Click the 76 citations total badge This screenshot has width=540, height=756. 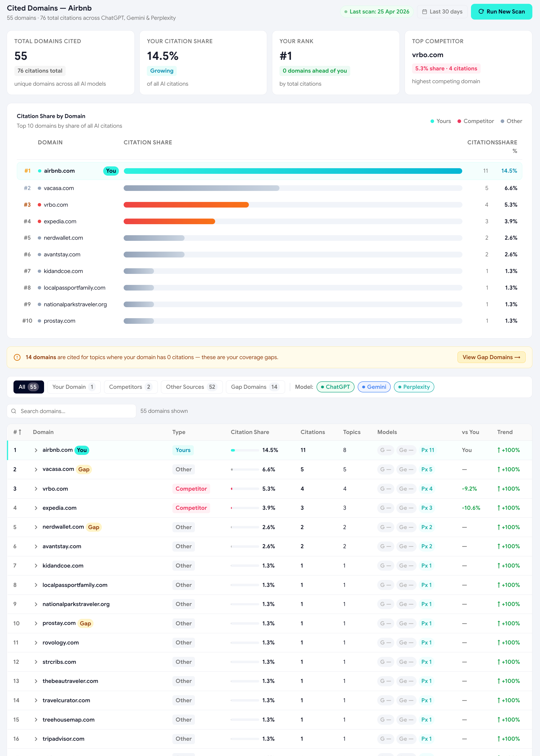point(40,71)
